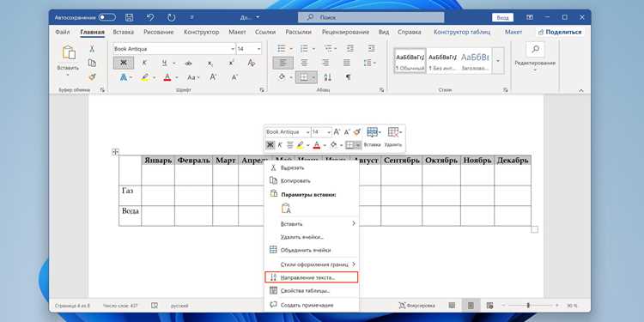Click the Undo arrow in the title bar
The image size is (644, 322).
pyautogui.click(x=150, y=18)
